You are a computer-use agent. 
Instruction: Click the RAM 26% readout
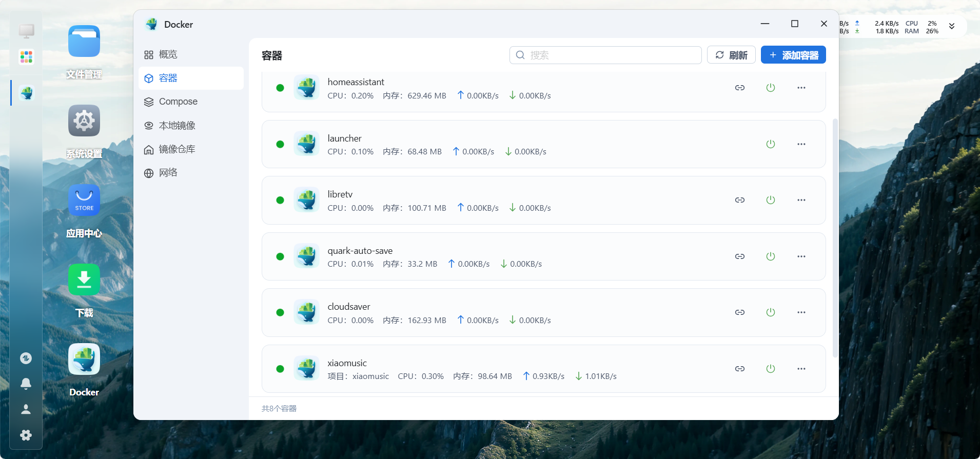[922, 31]
